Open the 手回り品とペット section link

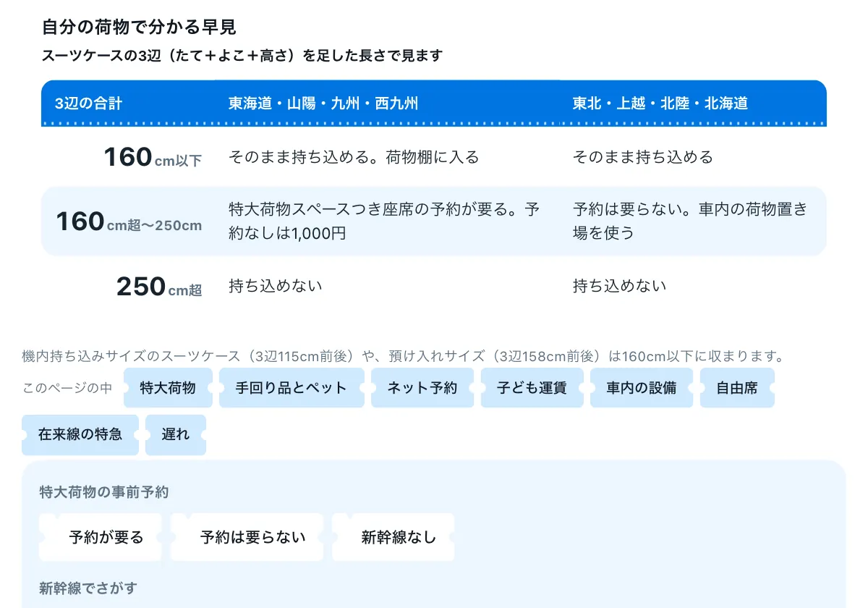(292, 388)
